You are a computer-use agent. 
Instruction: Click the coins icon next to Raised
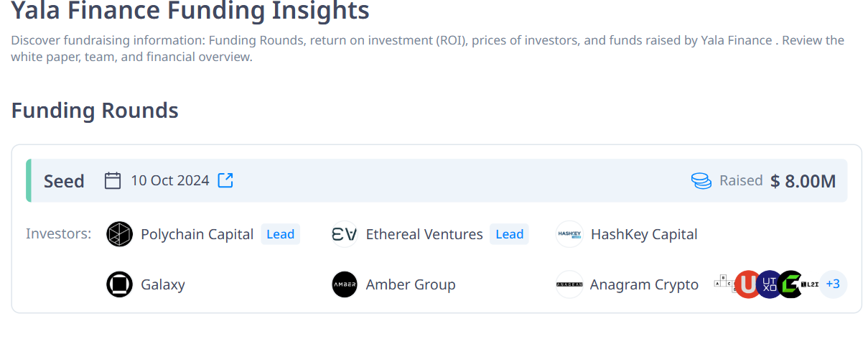pos(701,181)
